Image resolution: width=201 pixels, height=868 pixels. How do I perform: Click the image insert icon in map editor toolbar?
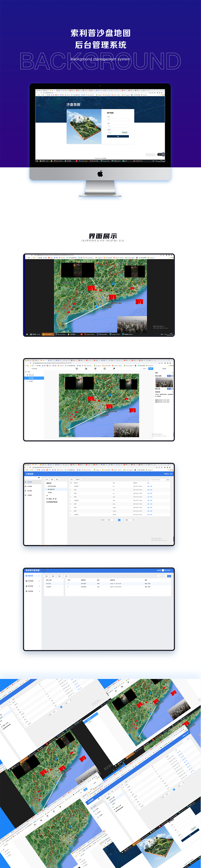(86, 369)
